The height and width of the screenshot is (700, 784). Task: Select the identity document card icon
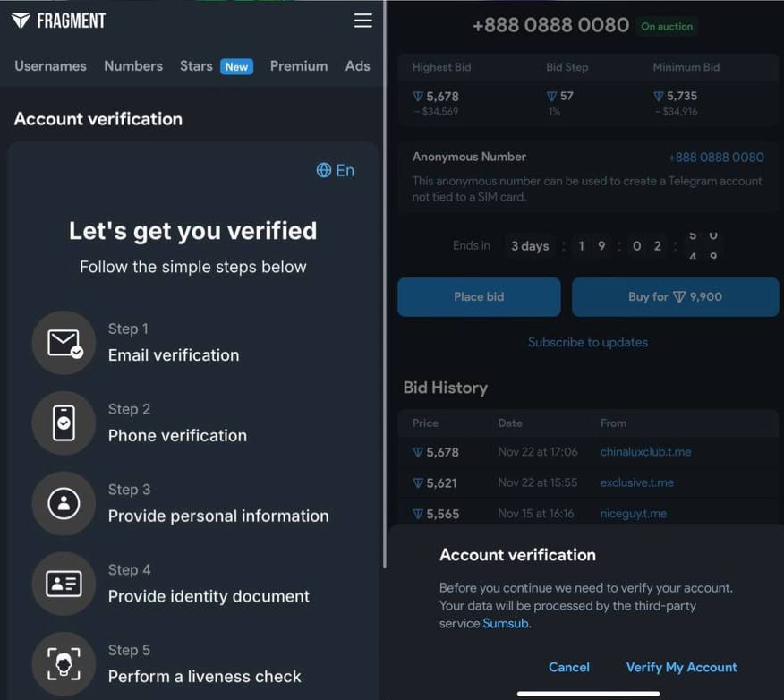(x=64, y=584)
